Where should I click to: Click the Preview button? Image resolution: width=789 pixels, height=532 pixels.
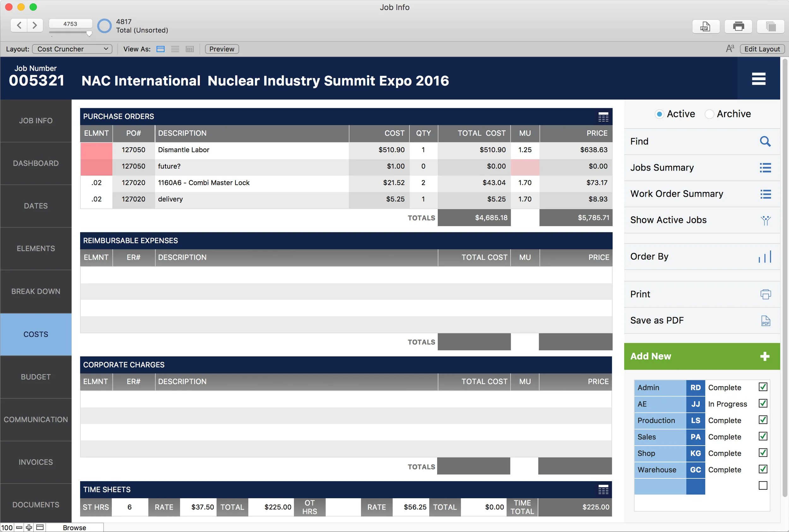tap(221, 49)
